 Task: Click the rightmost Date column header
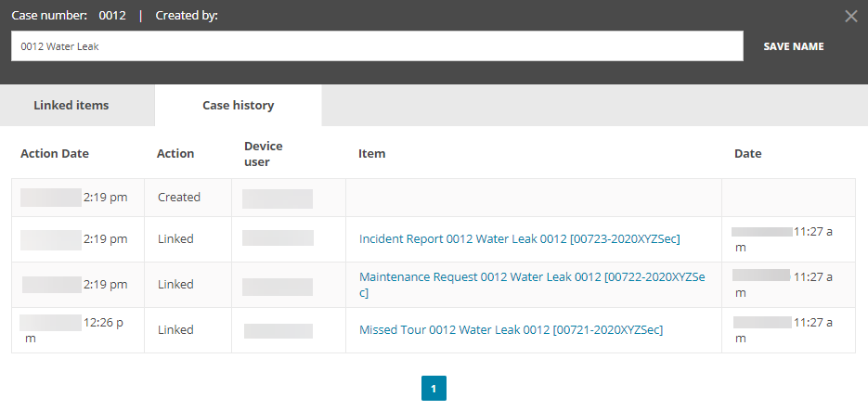(747, 153)
